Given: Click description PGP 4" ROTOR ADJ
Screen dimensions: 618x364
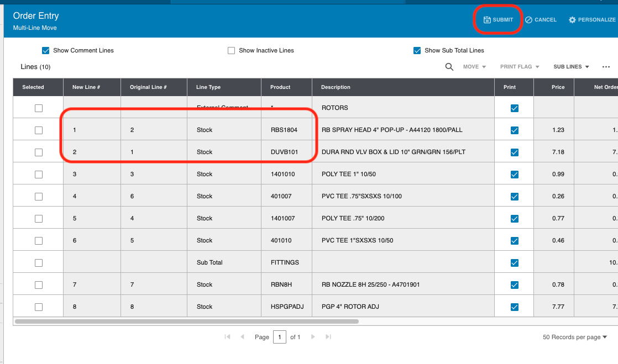Looking at the screenshot, I should click(350, 307).
